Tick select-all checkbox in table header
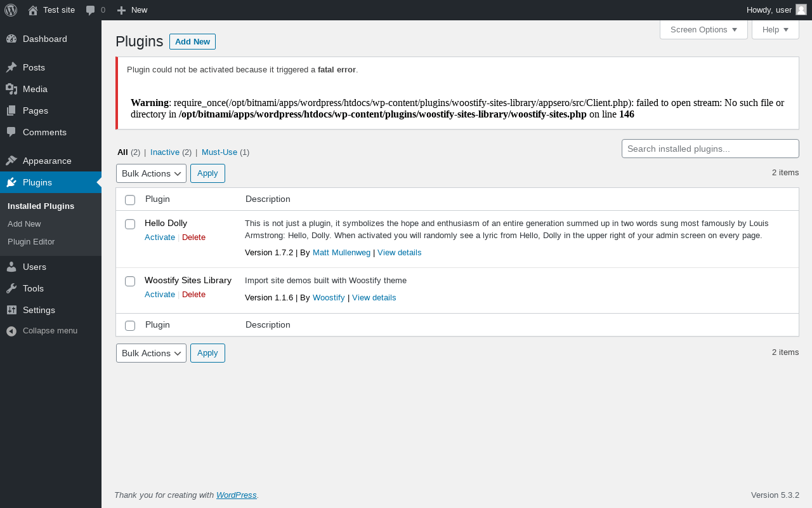Viewport: 812px width, 508px height. coord(130,200)
